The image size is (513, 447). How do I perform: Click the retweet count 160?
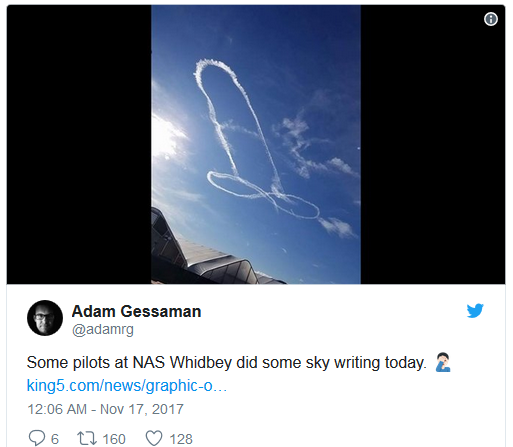click(x=114, y=439)
